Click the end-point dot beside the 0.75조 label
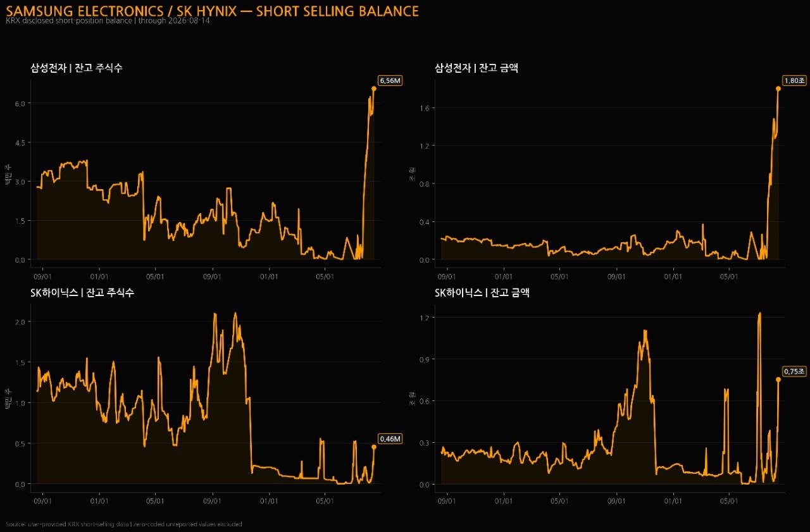This screenshot has width=810, height=532. tap(778, 380)
